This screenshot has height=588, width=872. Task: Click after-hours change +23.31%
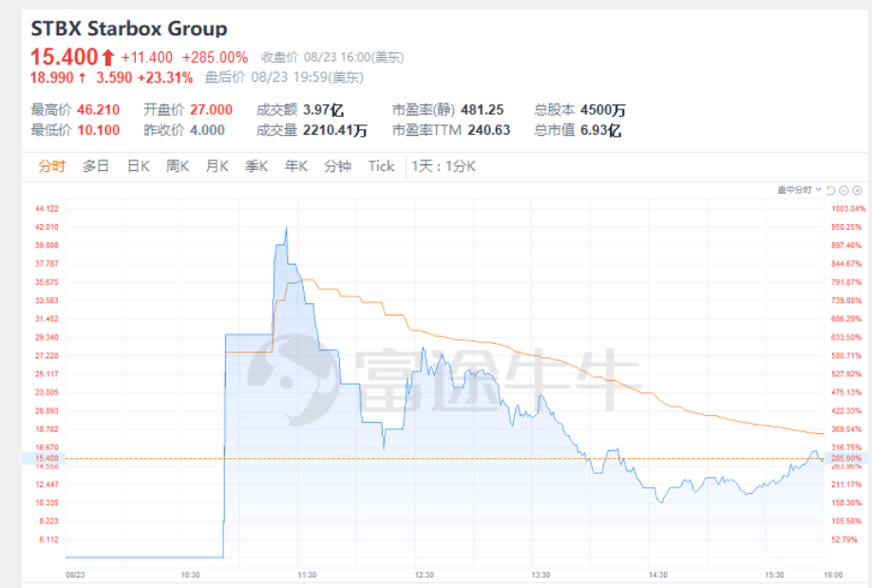click(164, 77)
